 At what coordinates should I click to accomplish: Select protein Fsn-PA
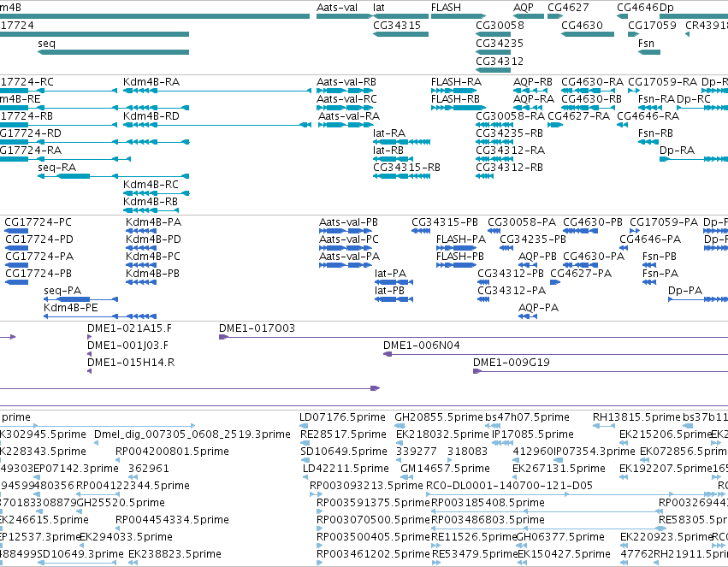point(660,274)
